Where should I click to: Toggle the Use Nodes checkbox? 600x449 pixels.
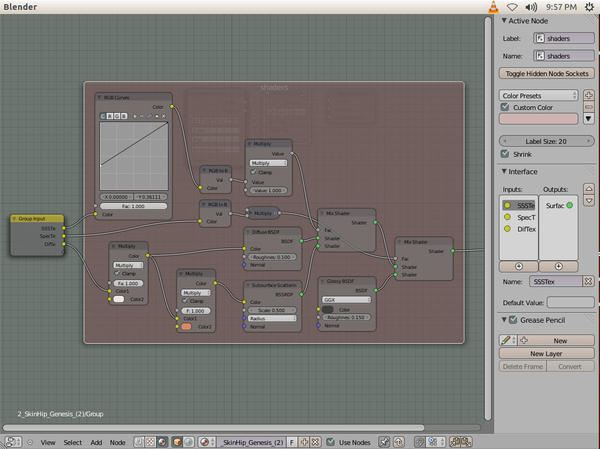[x=332, y=441]
